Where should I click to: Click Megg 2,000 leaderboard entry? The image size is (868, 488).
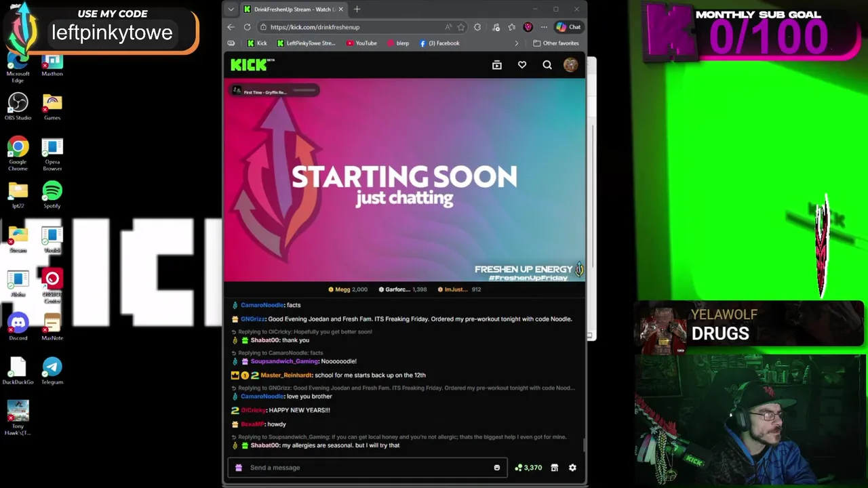pos(348,289)
